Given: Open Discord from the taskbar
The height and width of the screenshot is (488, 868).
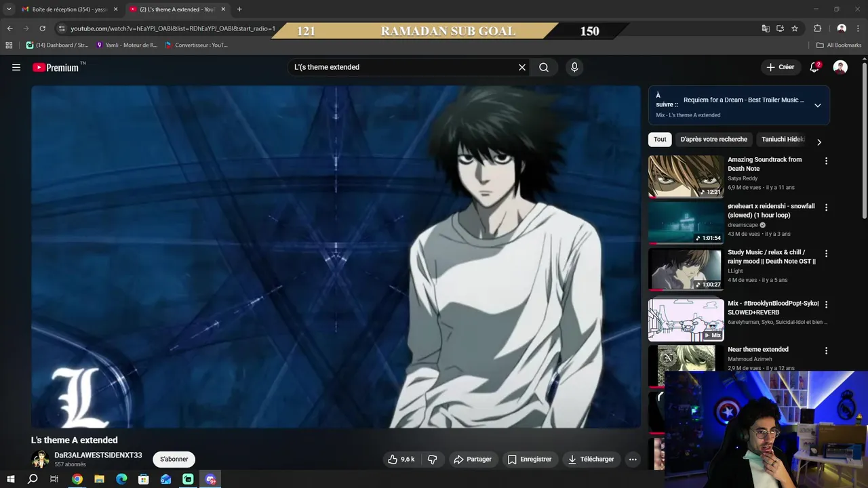Looking at the screenshot, I should pos(210,479).
